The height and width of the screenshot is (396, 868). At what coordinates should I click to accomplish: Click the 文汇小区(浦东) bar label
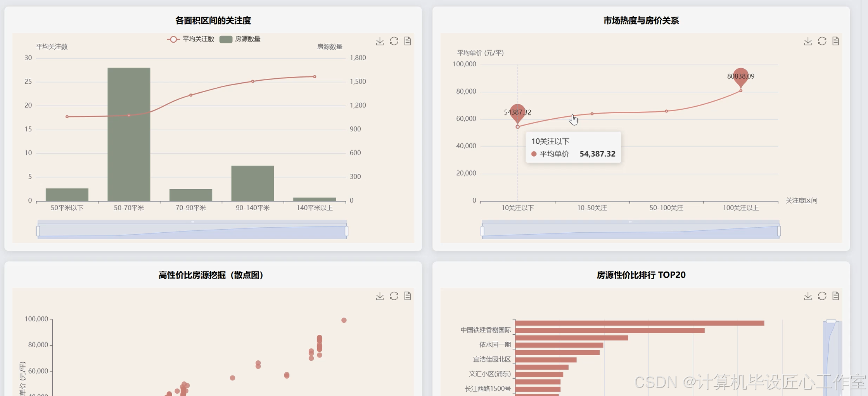click(490, 374)
